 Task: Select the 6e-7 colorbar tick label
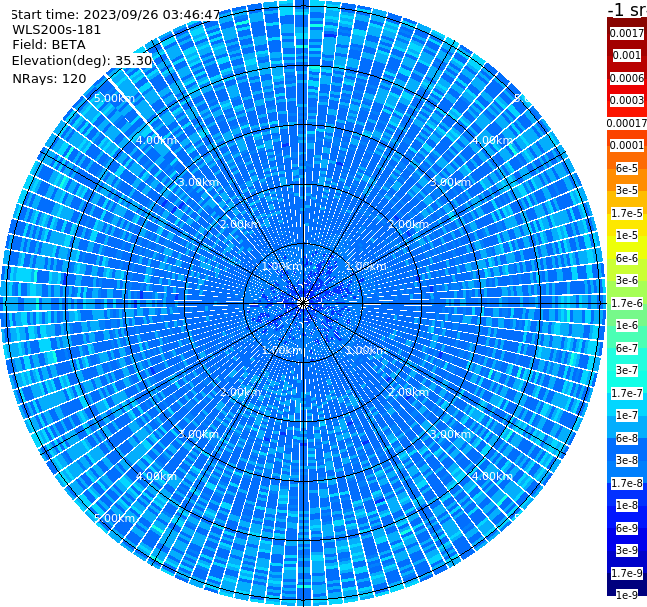(627, 348)
